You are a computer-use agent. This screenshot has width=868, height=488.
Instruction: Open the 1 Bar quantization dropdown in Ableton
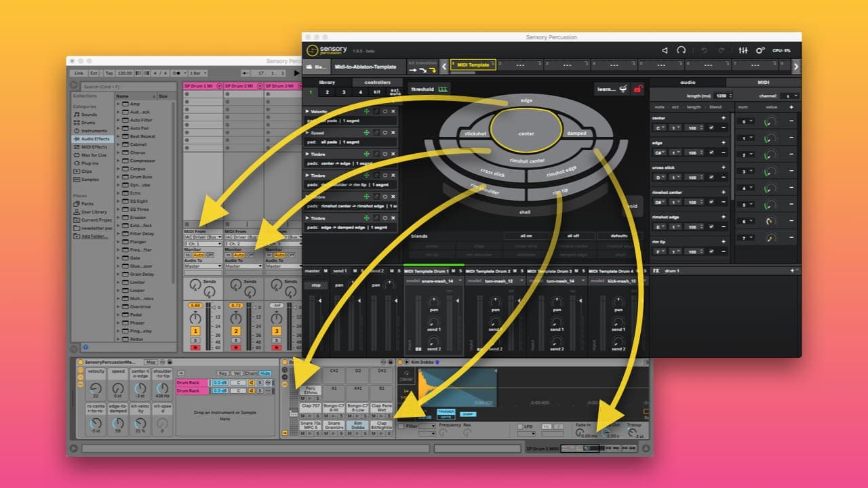pos(199,73)
